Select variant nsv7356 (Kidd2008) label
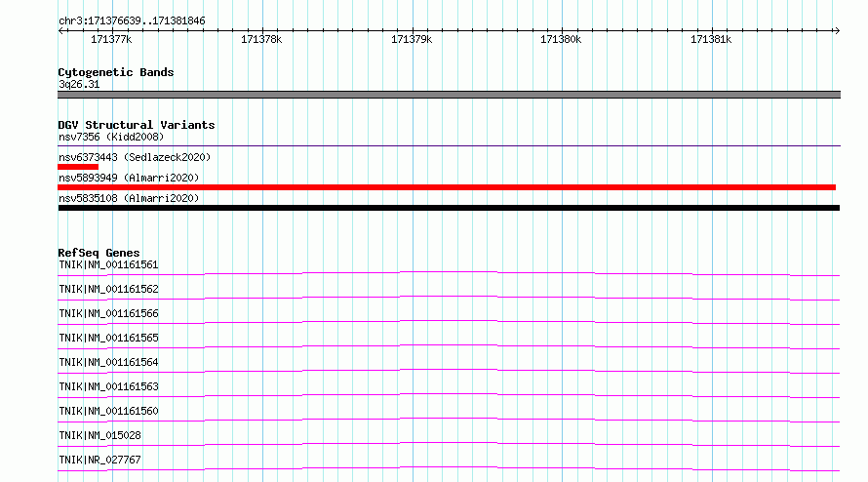 pyautogui.click(x=111, y=137)
